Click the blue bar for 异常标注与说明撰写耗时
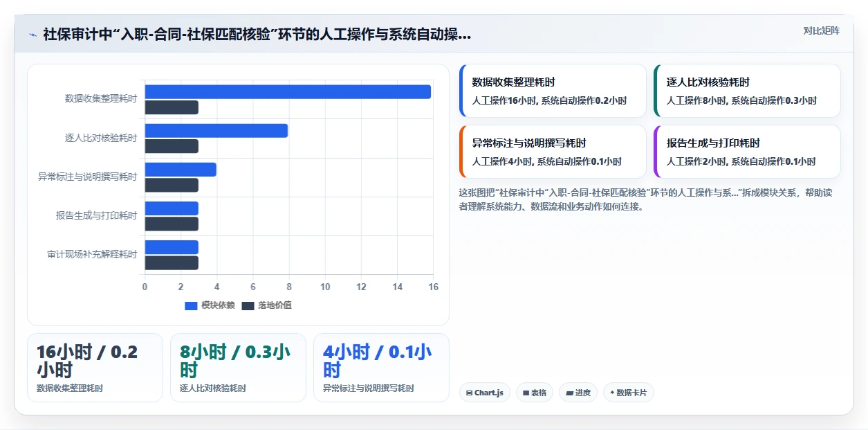 pos(181,169)
